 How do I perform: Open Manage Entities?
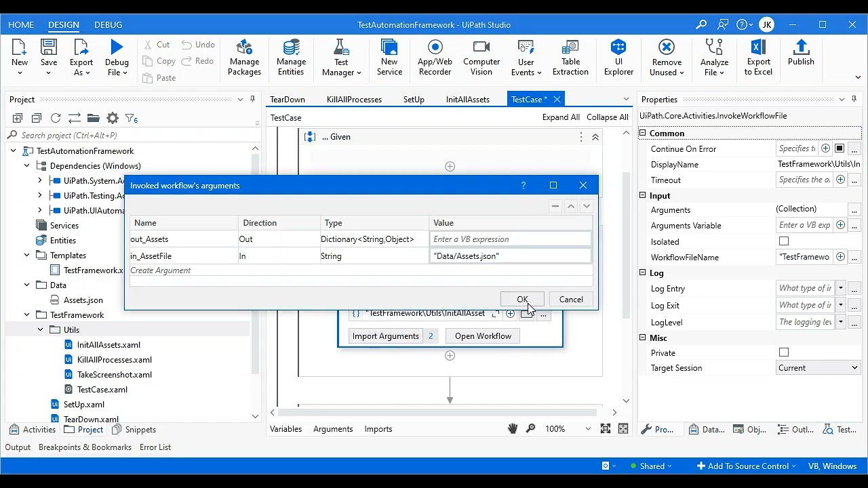pyautogui.click(x=291, y=48)
